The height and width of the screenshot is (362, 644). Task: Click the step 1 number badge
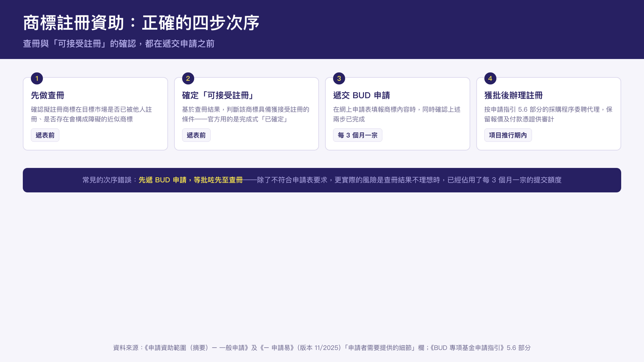click(37, 78)
